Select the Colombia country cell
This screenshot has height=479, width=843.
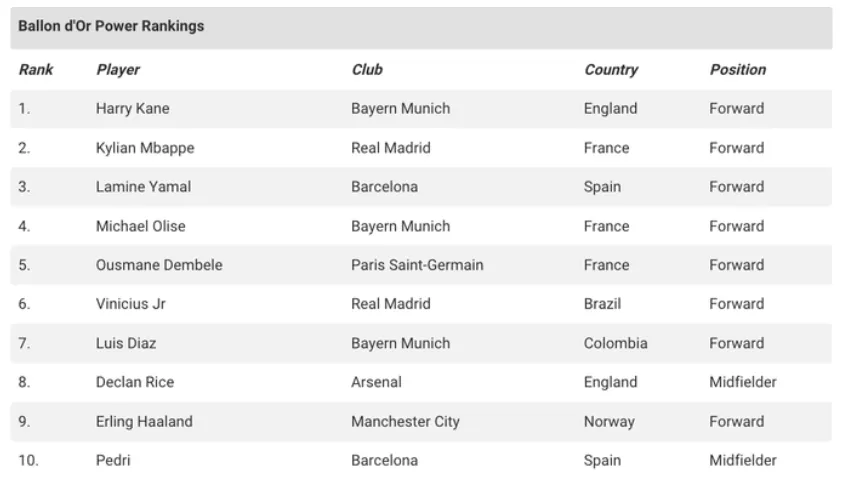(x=615, y=343)
